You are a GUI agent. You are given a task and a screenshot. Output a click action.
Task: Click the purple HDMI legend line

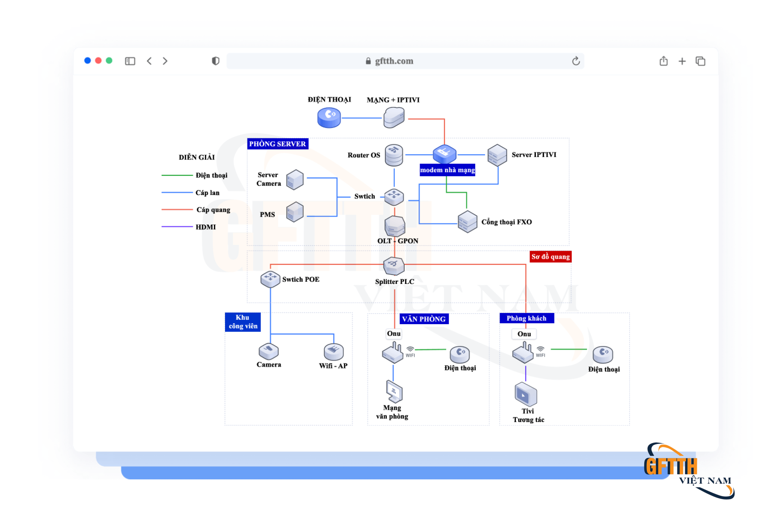pyautogui.click(x=177, y=227)
